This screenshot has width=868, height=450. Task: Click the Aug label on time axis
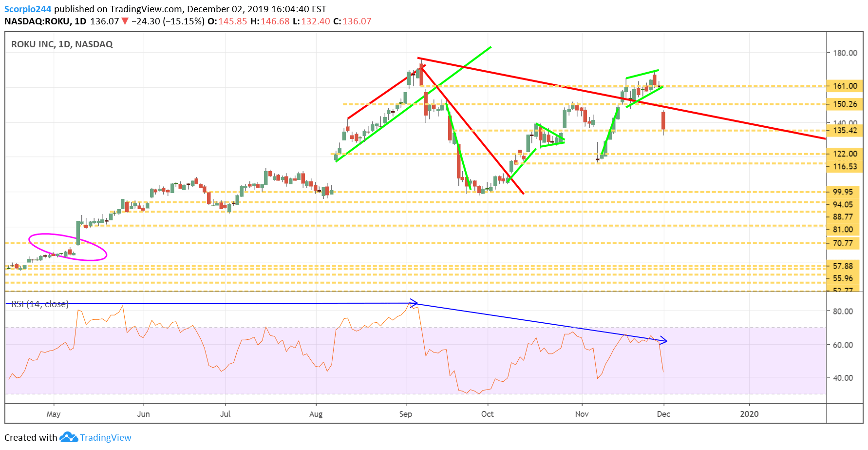pyautogui.click(x=316, y=414)
